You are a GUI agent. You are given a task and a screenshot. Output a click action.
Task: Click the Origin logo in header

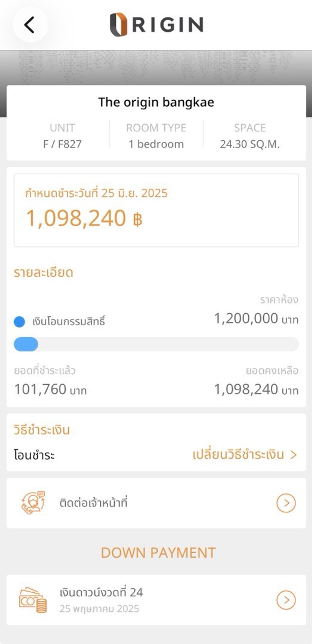point(156,25)
